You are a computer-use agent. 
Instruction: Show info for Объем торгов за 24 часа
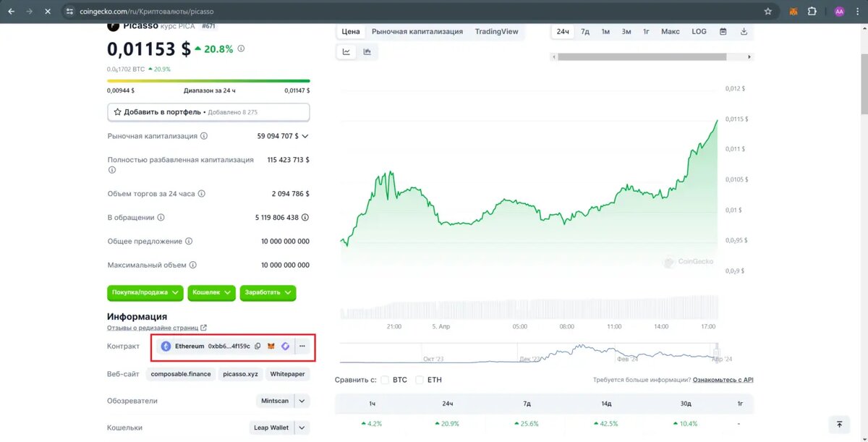(202, 194)
